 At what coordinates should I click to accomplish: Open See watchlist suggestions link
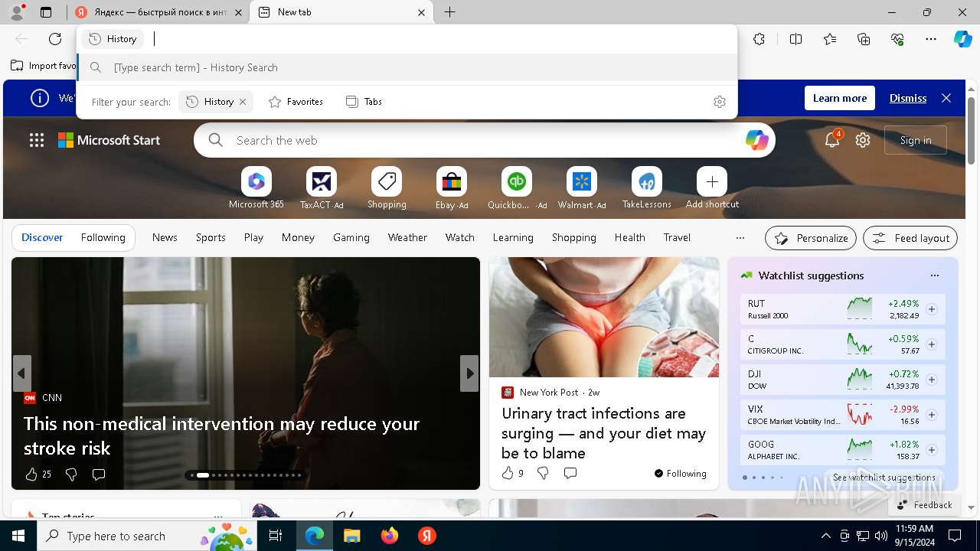(x=884, y=478)
